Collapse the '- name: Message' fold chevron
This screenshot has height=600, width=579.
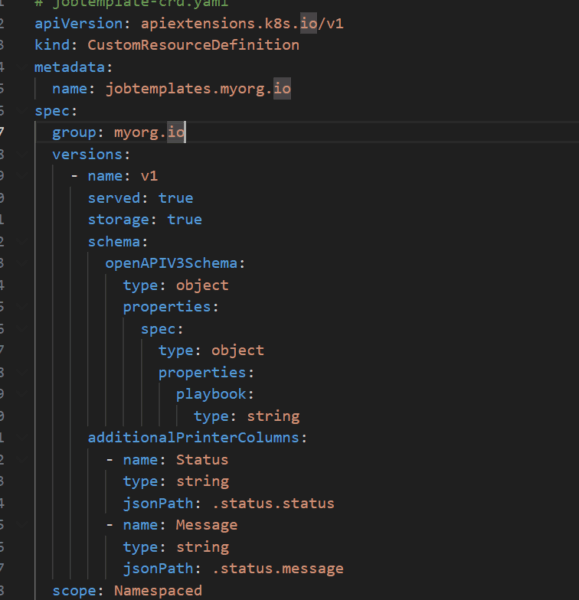pyautogui.click(x=21, y=525)
